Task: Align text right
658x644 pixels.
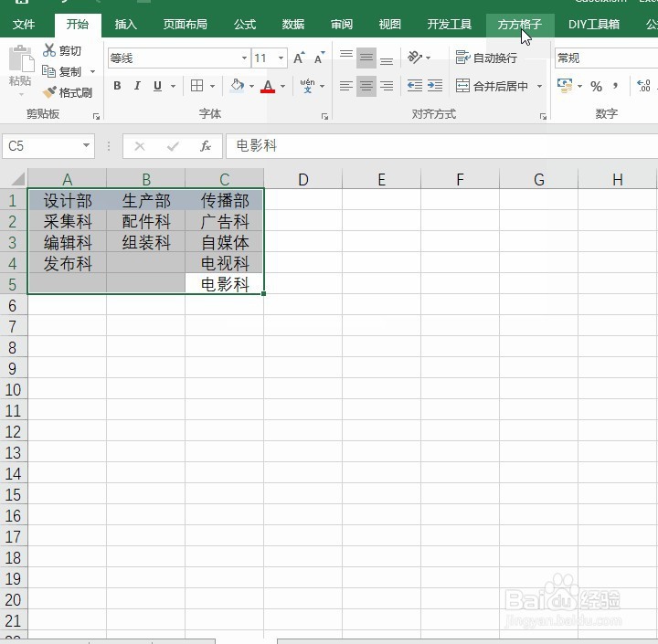Action: [x=387, y=86]
